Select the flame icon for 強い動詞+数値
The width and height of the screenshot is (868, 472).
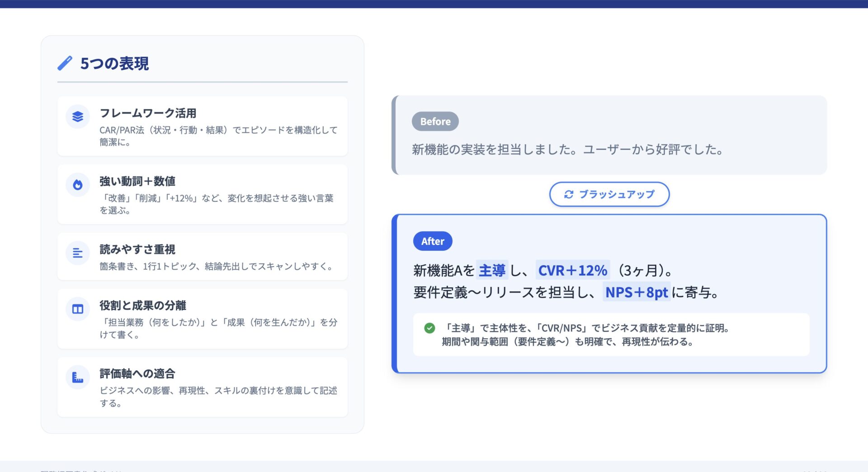click(x=78, y=185)
